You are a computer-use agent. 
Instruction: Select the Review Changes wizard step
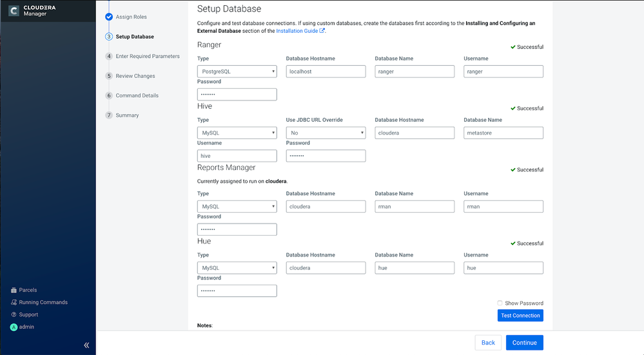tap(135, 76)
